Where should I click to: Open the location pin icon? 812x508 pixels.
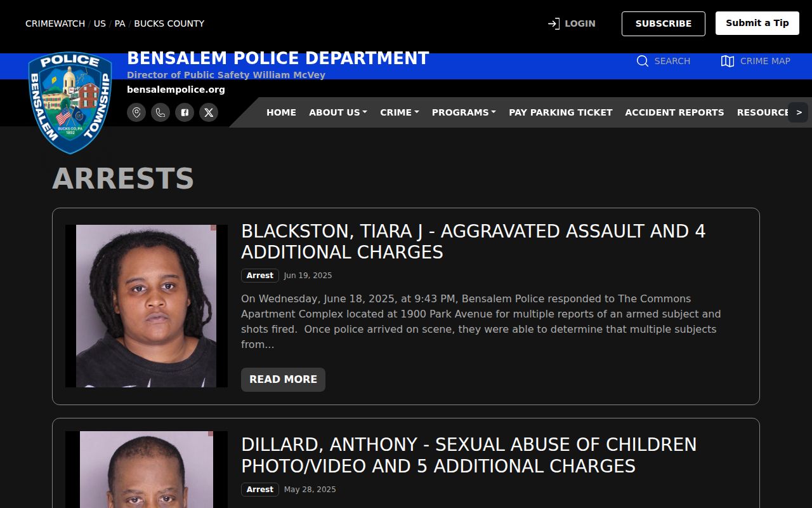pyautogui.click(x=136, y=112)
